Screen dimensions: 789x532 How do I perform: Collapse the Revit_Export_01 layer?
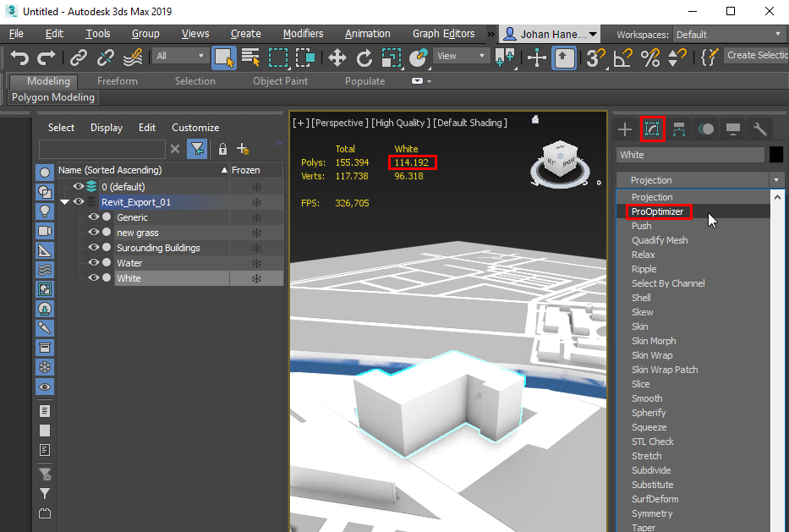click(x=65, y=202)
